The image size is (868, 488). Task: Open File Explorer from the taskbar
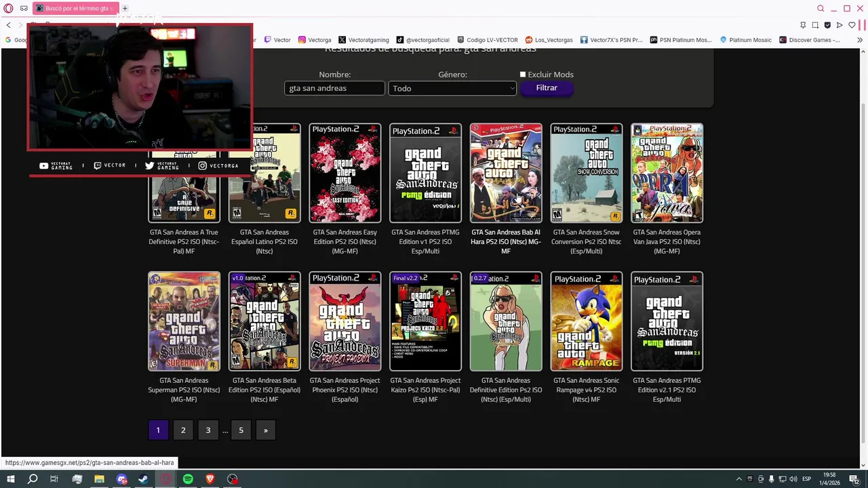99,479
